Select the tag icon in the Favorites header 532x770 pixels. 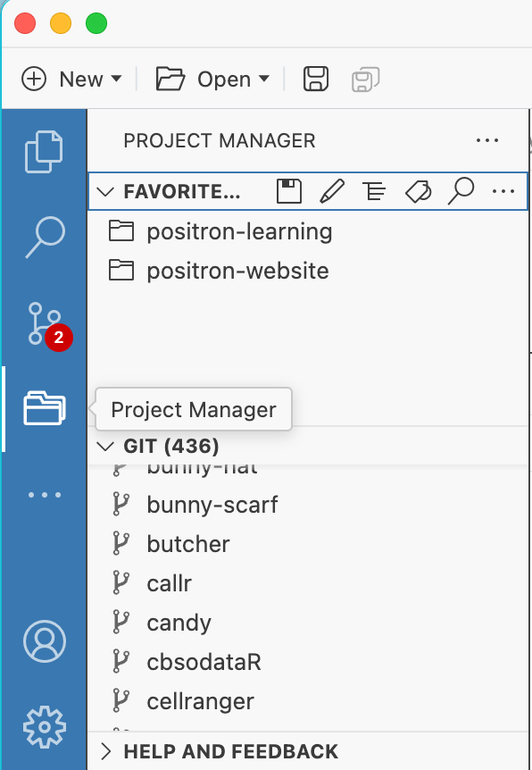(x=417, y=190)
